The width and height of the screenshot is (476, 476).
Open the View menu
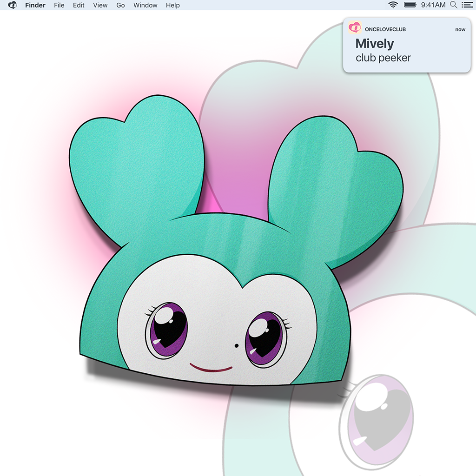(x=100, y=5)
